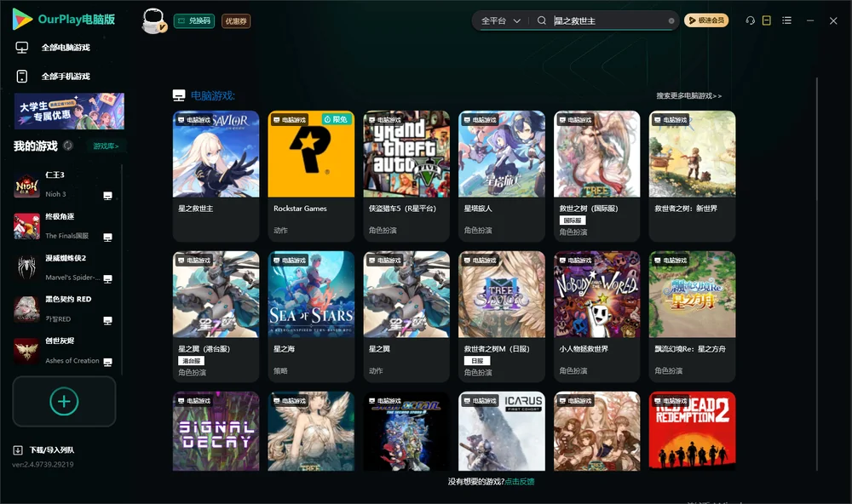Click the 极速会员 VIP button
The image size is (852, 504).
coord(705,20)
